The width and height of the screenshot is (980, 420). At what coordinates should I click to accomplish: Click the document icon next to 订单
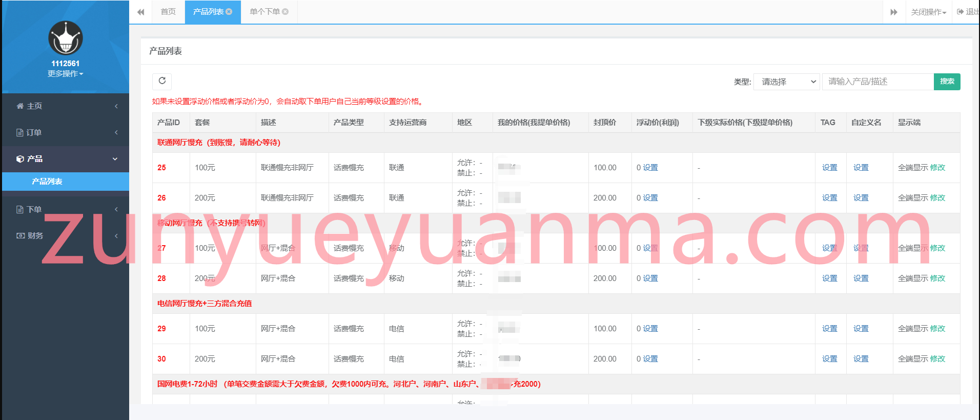[20, 132]
